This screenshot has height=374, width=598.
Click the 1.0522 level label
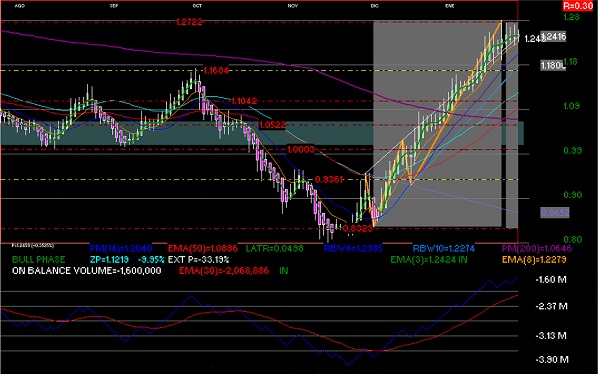point(272,125)
